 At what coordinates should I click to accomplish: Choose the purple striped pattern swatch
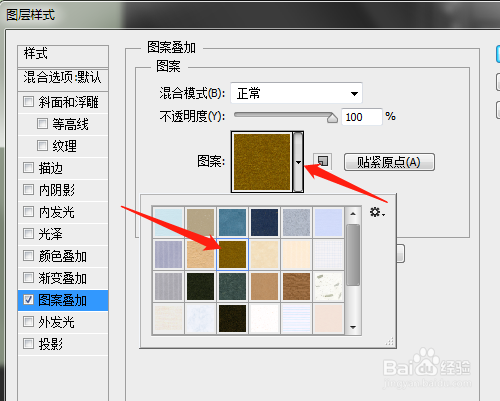coord(169,254)
